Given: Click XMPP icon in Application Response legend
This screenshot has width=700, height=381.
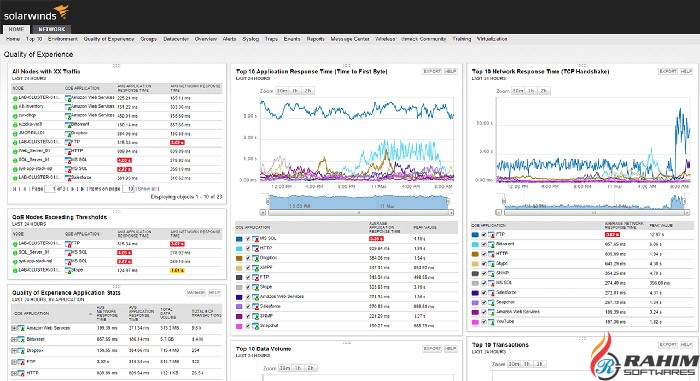Looking at the screenshot, I should (255, 268).
